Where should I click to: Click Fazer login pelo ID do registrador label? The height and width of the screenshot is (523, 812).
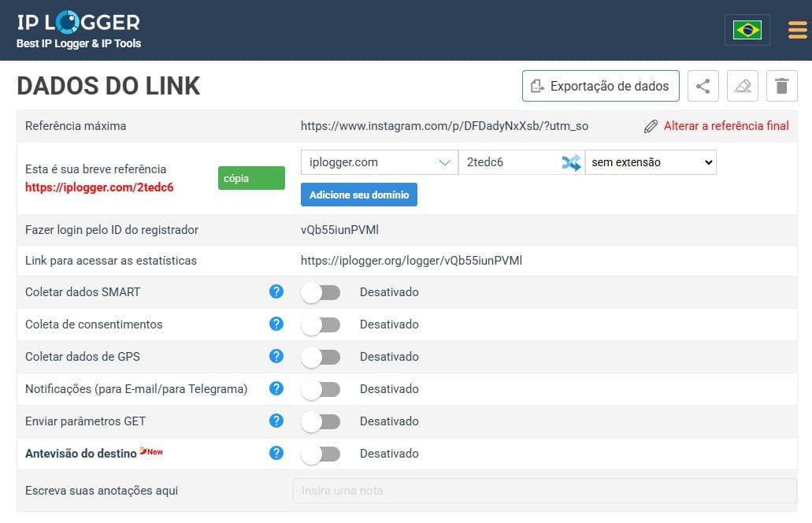coord(112,230)
